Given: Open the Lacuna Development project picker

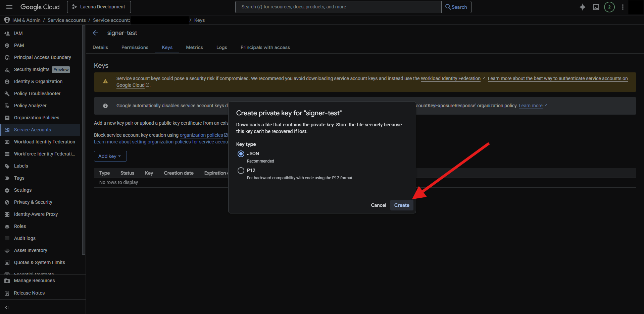Looking at the screenshot, I should pyautogui.click(x=99, y=7).
